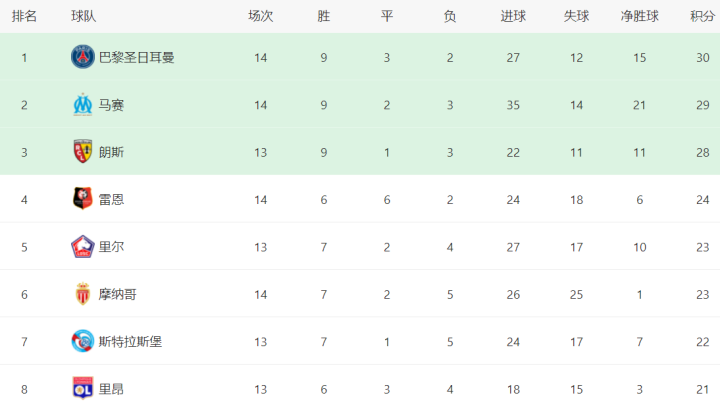Open the 巴黎圣日耳曼 team link
Screen dimensions: 720x410
(x=136, y=57)
